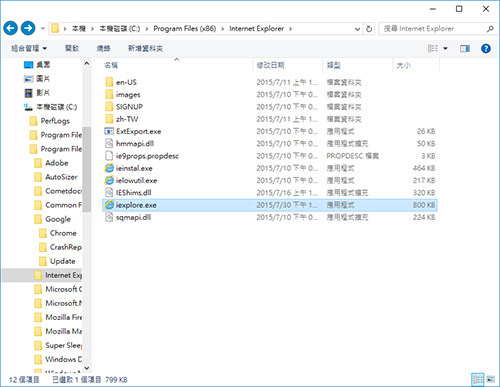Viewport: 500px width, 387px height.
Task: Select ExtExport.exe file icon
Action: [109, 131]
